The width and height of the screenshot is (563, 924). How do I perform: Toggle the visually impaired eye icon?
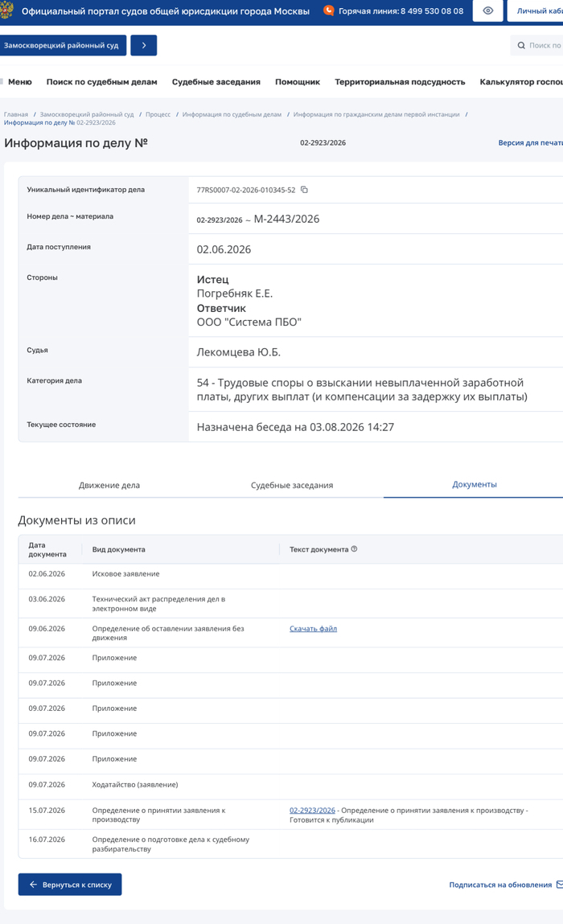pos(488,10)
